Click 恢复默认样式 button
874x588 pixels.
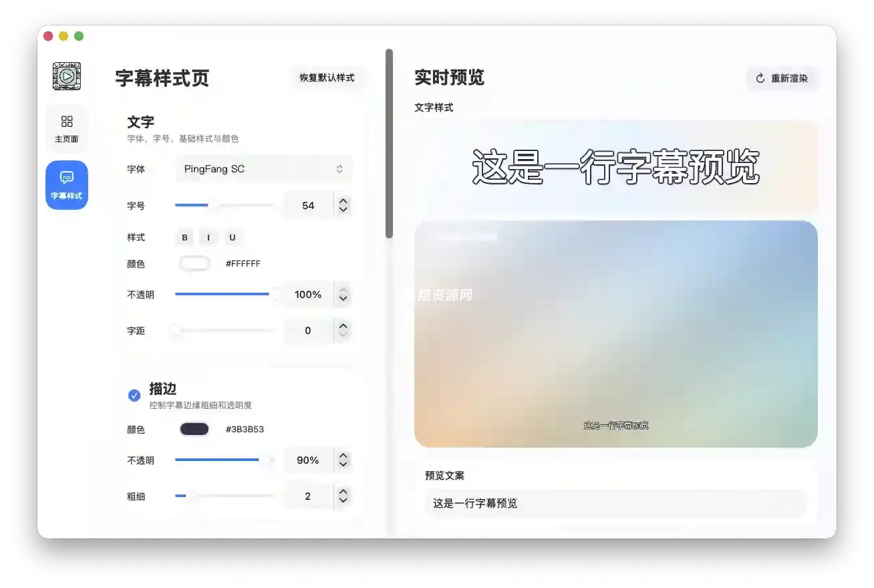coord(327,78)
